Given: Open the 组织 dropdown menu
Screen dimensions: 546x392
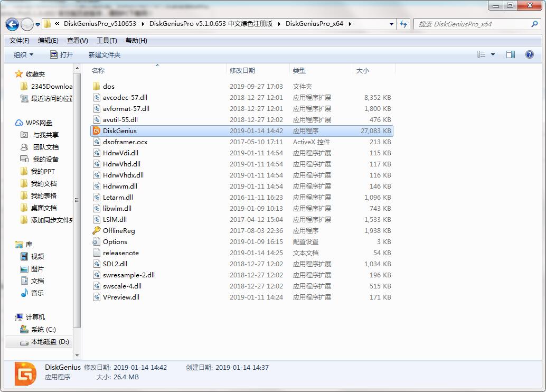Looking at the screenshot, I should click(23, 55).
